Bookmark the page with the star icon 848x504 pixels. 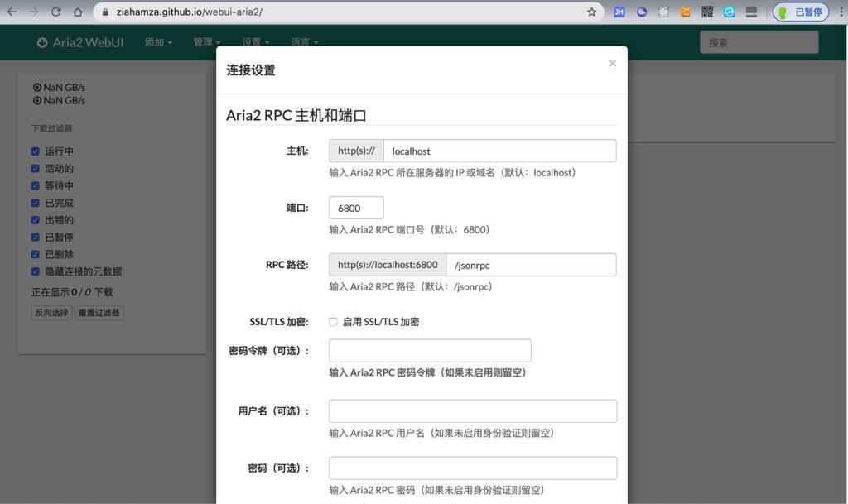click(591, 12)
